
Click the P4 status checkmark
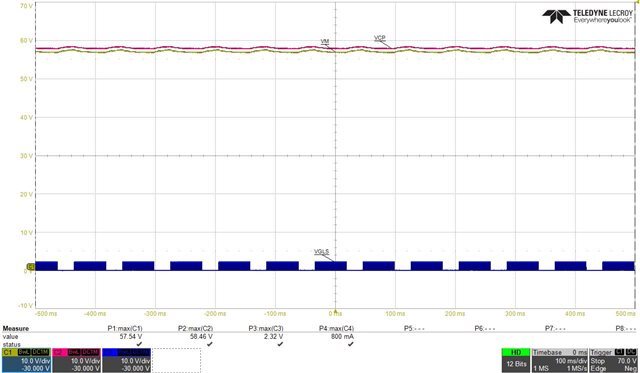pyautogui.click(x=351, y=344)
